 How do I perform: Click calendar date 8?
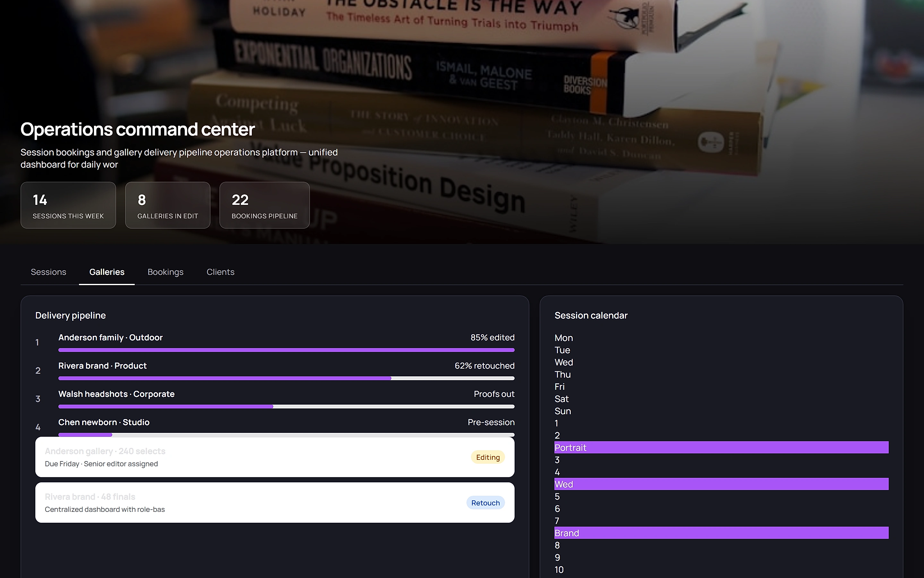557,546
